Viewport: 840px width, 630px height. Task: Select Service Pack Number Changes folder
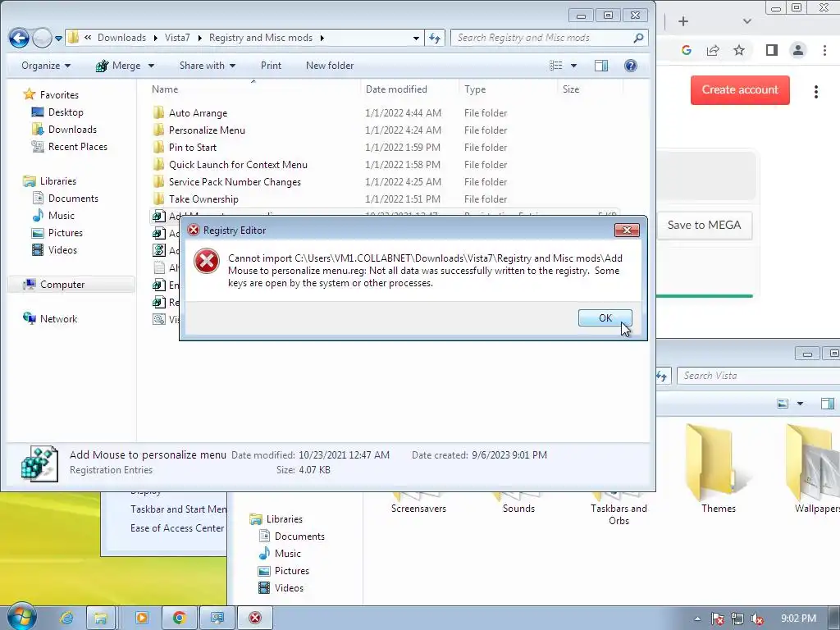pos(235,181)
